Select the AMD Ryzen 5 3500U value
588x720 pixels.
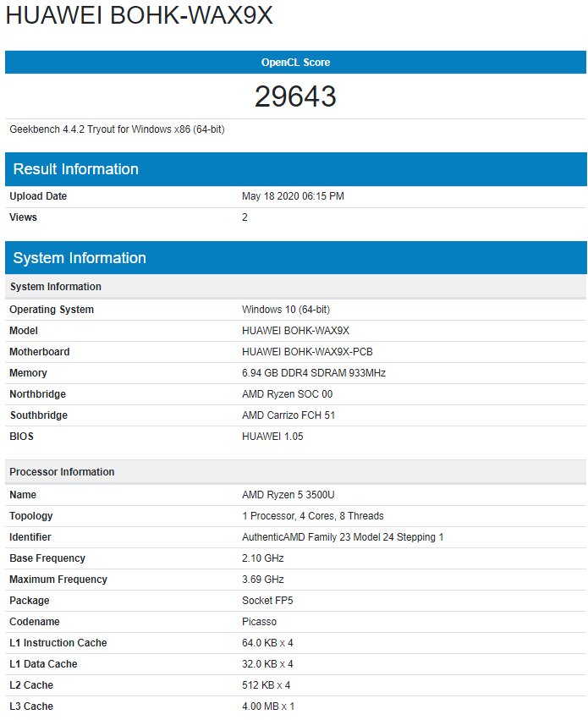pyautogui.click(x=289, y=495)
